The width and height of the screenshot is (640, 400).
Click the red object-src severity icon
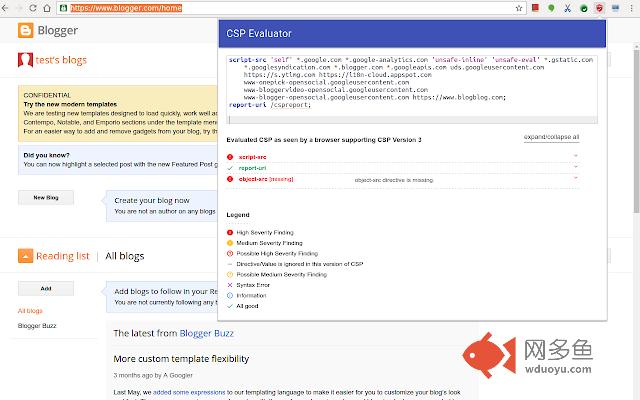[x=230, y=179]
